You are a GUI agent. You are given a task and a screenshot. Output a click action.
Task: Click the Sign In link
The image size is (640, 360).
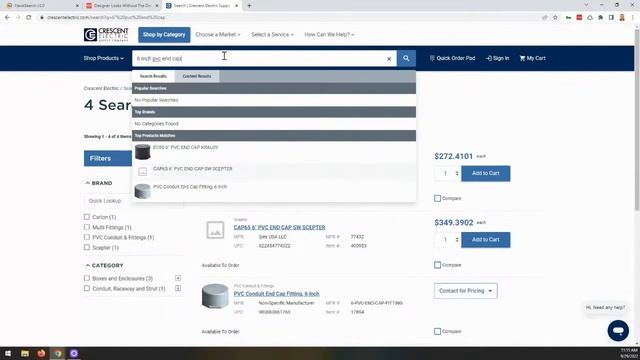[x=498, y=58]
